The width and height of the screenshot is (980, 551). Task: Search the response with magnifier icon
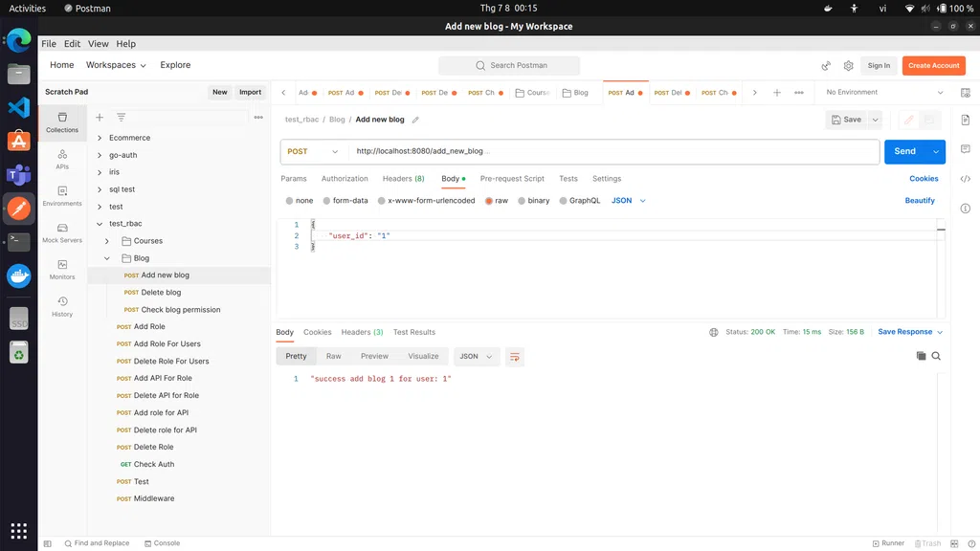[936, 356]
